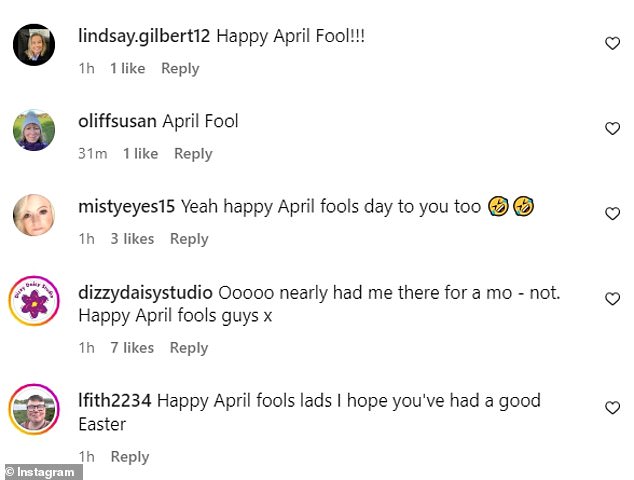This screenshot has height=480, width=634.
Task: Open lindsay.gilbert12's profile picture
Action: click(34, 44)
